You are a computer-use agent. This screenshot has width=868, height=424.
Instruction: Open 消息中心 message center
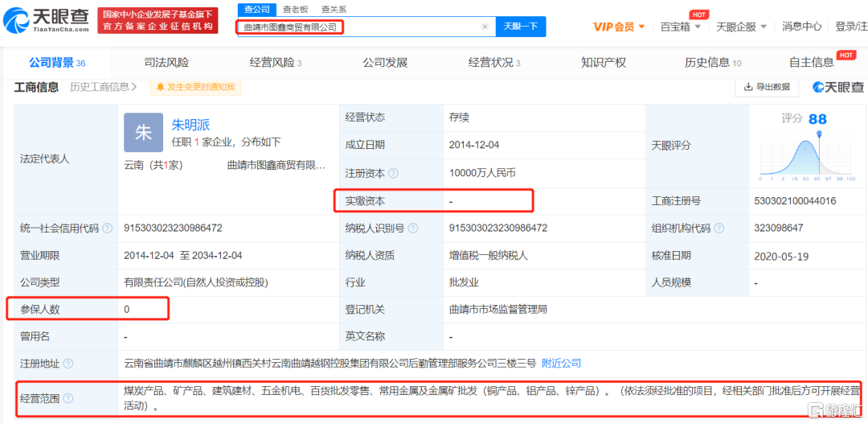801,27
